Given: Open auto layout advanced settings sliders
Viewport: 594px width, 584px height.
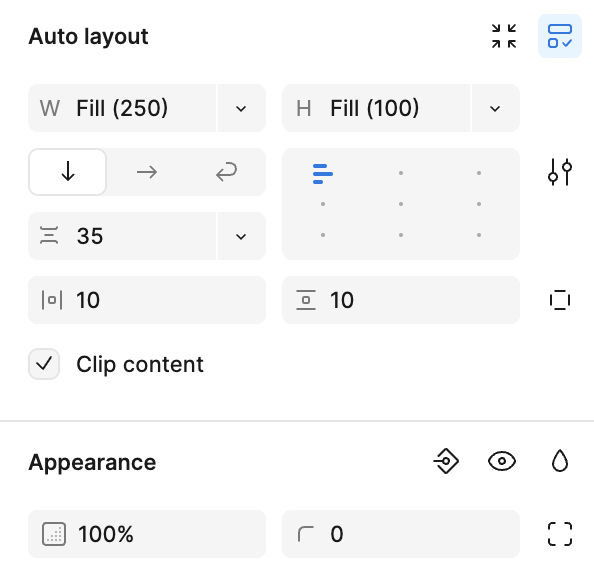Looking at the screenshot, I should (560, 172).
